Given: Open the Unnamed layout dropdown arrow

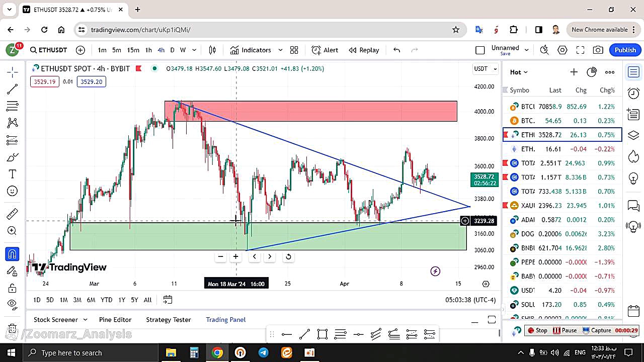Looking at the screenshot, I should point(527,50).
